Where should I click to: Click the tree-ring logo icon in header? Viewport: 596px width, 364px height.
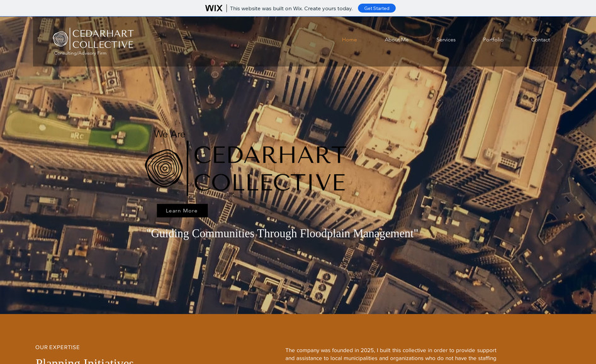[x=60, y=39]
